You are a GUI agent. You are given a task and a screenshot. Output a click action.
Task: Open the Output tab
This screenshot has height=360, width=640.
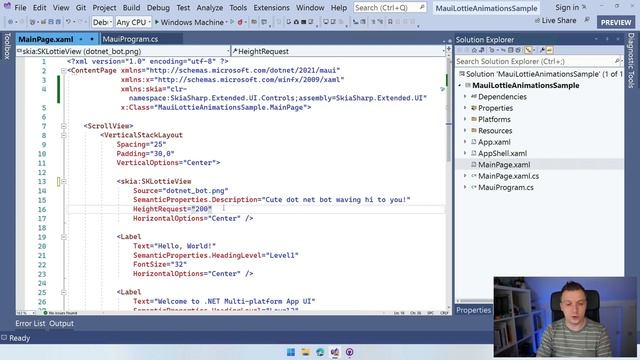point(62,323)
